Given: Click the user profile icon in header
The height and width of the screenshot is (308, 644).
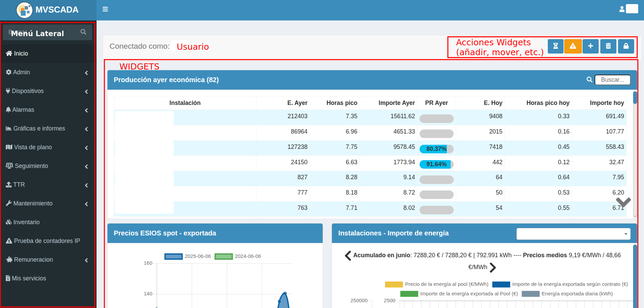Looking at the screenshot, I should tap(622, 9).
